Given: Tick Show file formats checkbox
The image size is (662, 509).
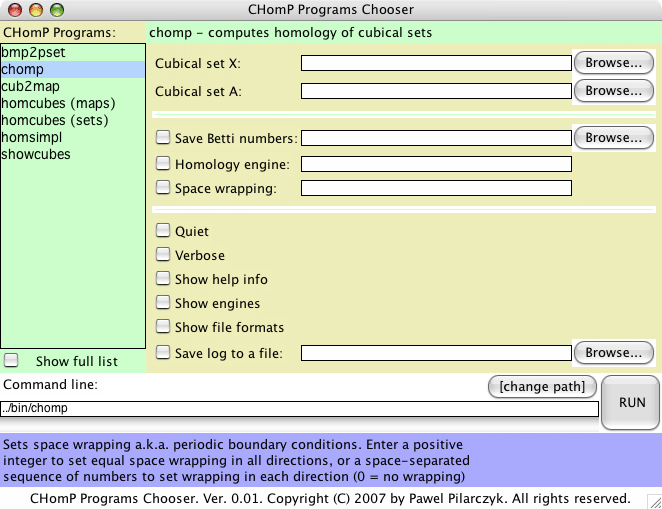Looking at the screenshot, I should [x=163, y=326].
